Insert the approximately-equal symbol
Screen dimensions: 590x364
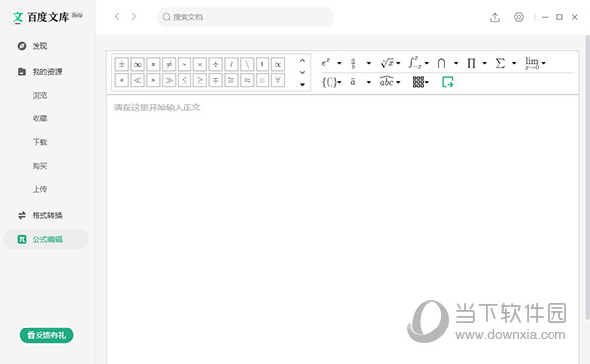tap(247, 80)
